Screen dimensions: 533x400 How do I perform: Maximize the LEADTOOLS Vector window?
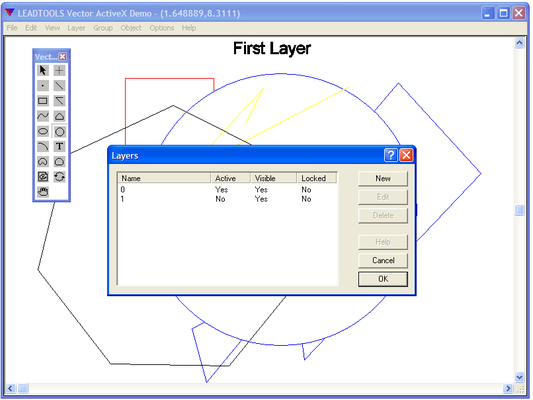click(503, 13)
